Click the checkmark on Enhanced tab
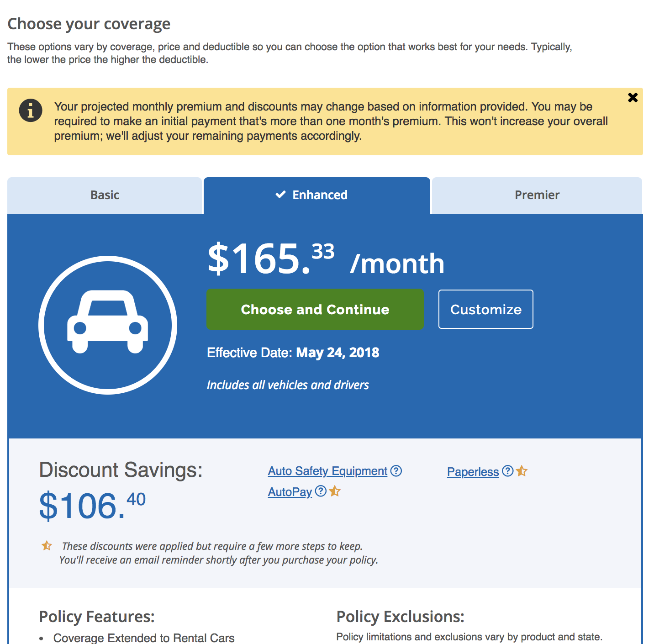This screenshot has width=654, height=644. click(x=280, y=195)
